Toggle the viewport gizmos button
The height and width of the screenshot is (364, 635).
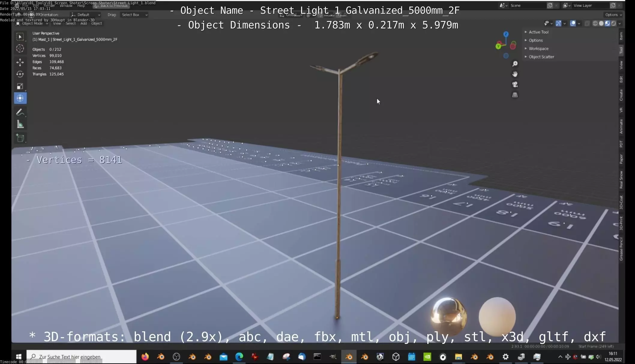(558, 23)
